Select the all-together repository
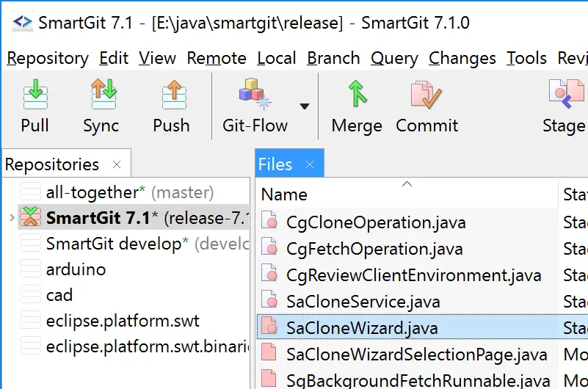588x389 pixels. pos(130,192)
